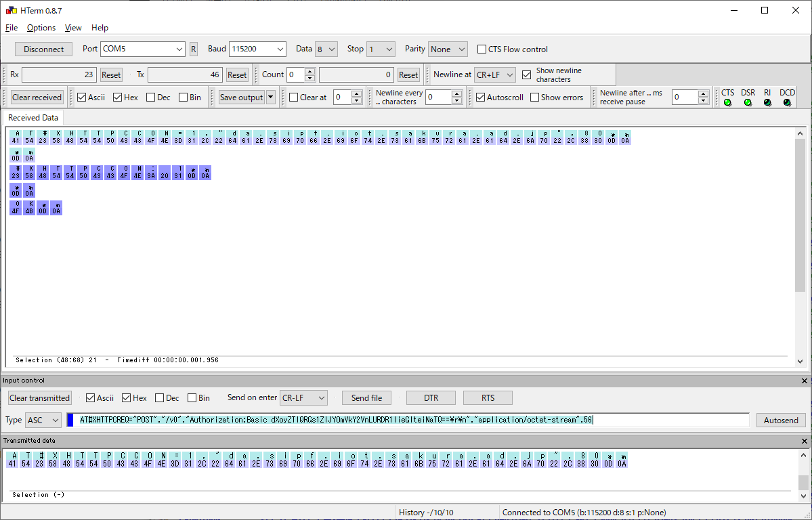This screenshot has height=520, width=812.
Task: Enable CTS Flow control checkbox
Action: click(x=482, y=49)
